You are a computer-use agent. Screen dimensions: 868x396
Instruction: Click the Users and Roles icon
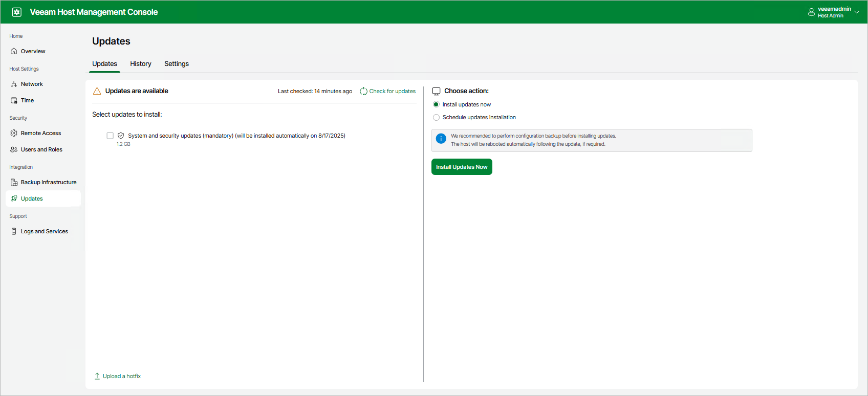(x=14, y=149)
